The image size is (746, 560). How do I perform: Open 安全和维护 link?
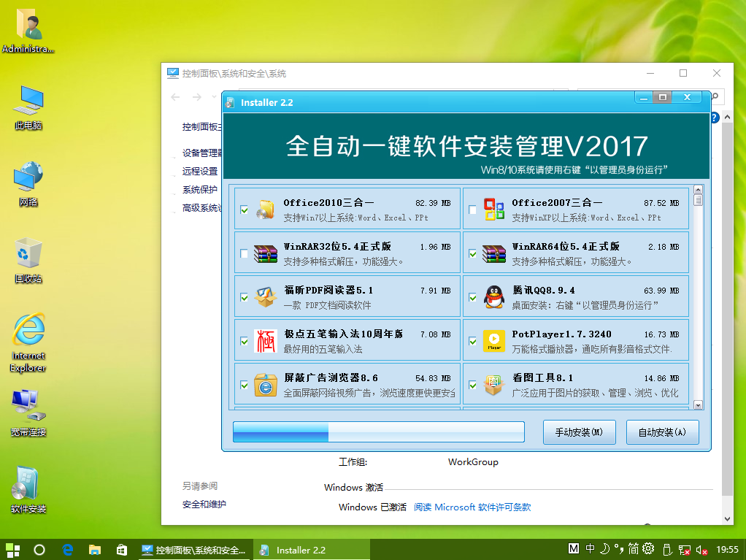204,505
